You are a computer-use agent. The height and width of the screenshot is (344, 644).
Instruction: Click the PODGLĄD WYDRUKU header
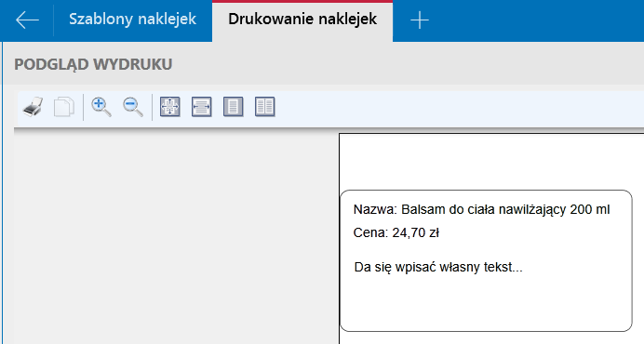click(x=93, y=64)
